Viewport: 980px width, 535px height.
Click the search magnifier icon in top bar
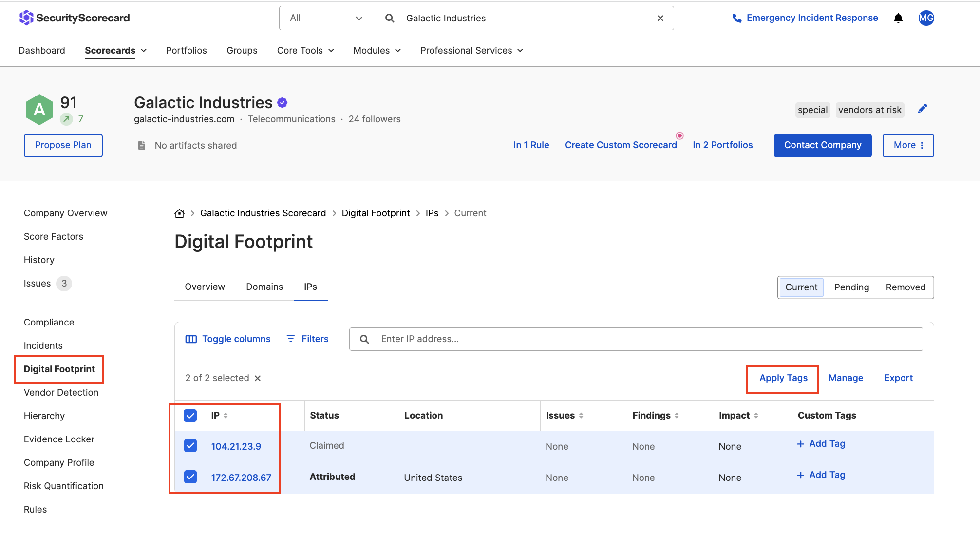point(390,18)
